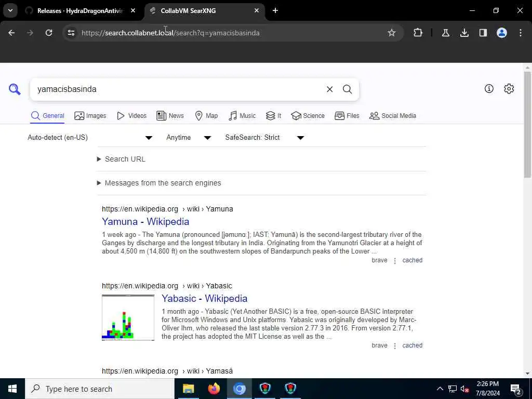This screenshot has height=399, width=532.
Task: Submit search with magnifier button in search box
Action: [x=347, y=89]
